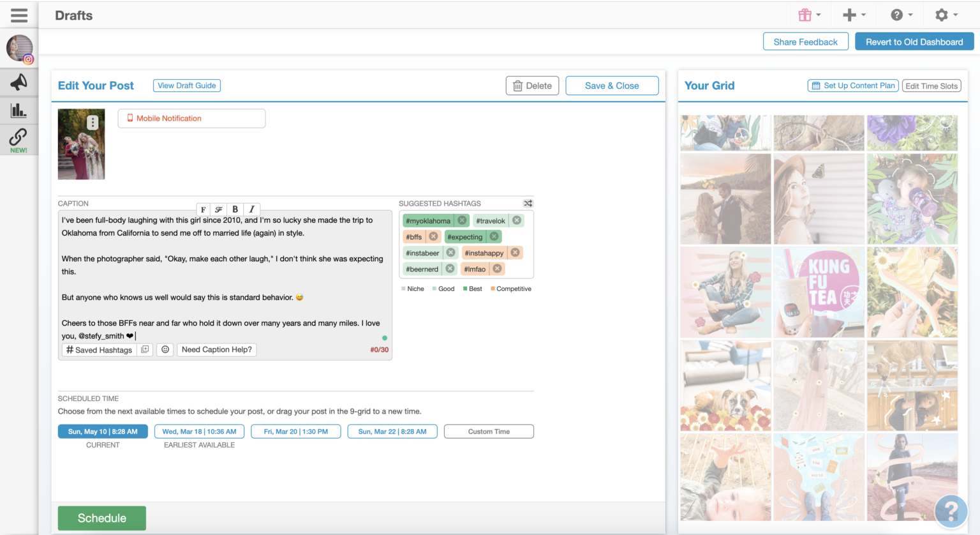Click the megaphone promotion icon in sidebar
This screenshot has width=980, height=535.
point(19,81)
